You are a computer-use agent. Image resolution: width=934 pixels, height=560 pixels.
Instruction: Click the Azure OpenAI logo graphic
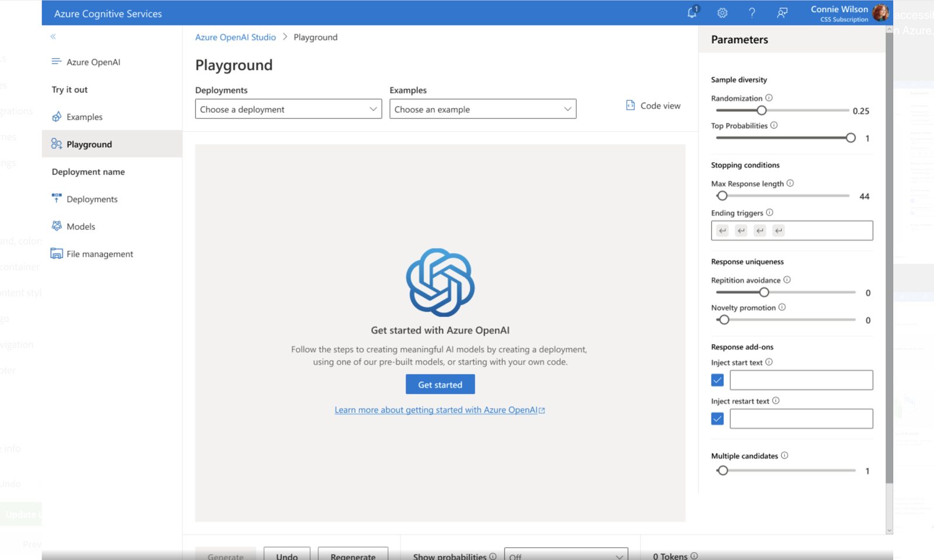(x=440, y=283)
